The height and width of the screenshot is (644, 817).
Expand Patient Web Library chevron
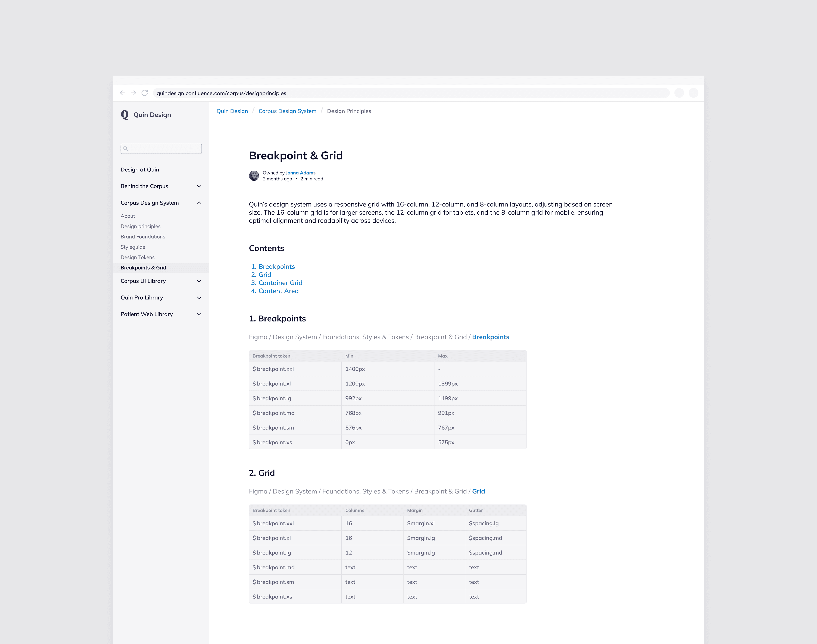pyautogui.click(x=199, y=314)
